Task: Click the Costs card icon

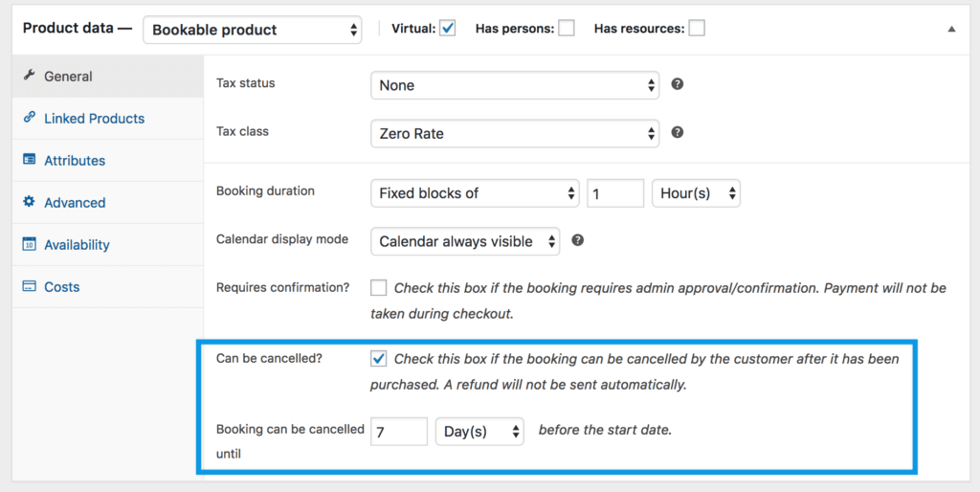Action: click(29, 286)
